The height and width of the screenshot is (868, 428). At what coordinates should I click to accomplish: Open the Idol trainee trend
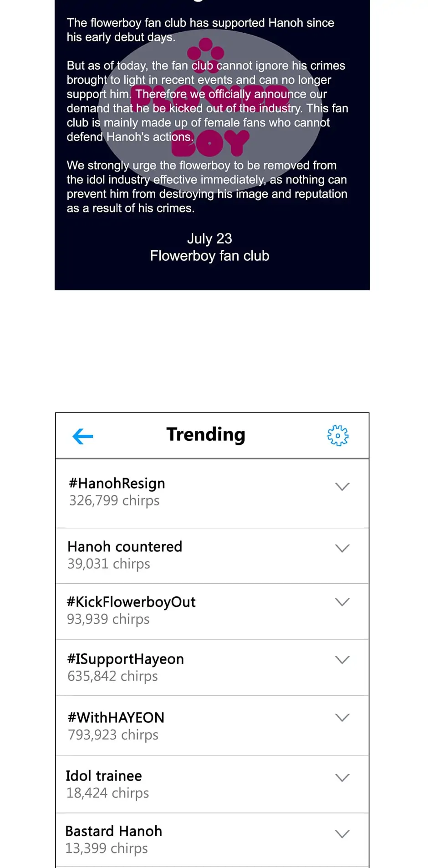click(x=104, y=776)
